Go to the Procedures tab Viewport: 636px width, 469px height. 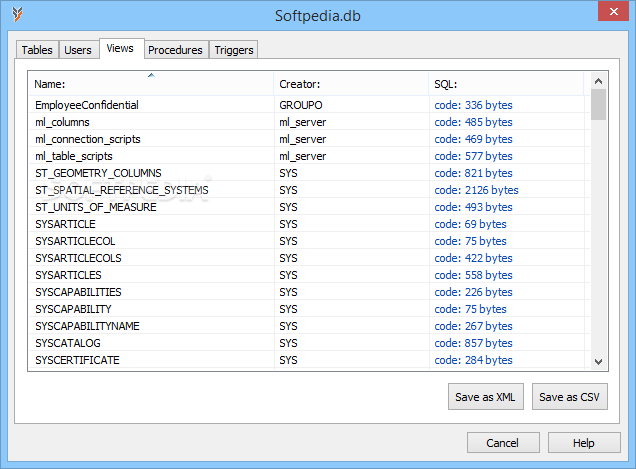(175, 50)
